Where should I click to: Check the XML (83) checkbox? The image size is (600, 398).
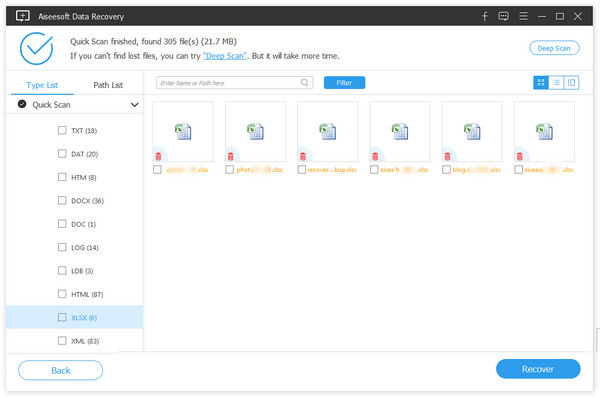click(x=62, y=341)
